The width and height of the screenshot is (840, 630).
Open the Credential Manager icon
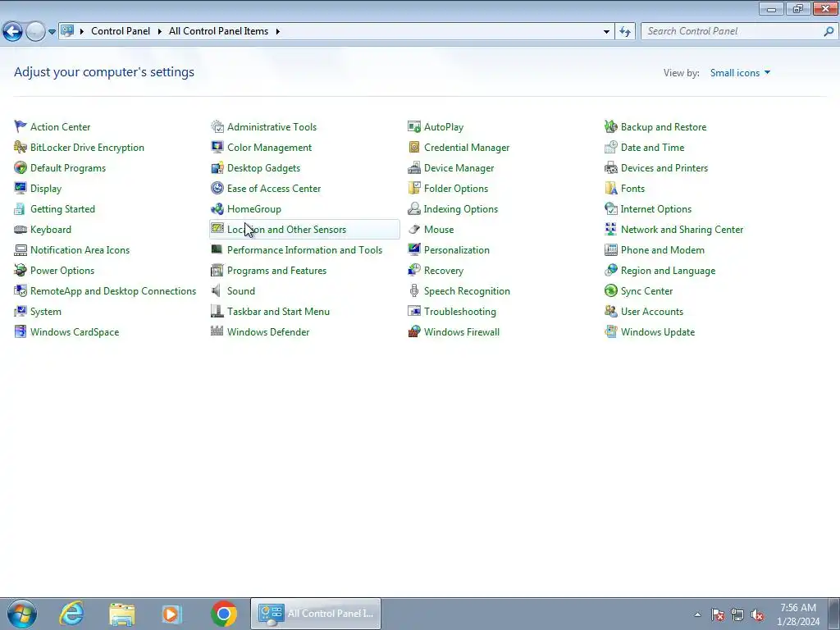(x=414, y=147)
